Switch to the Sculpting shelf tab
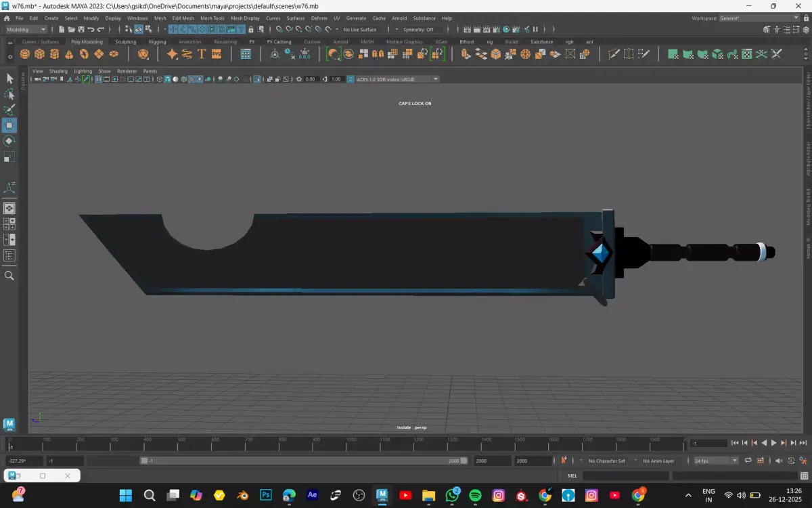This screenshot has height=508, width=812. pos(126,42)
